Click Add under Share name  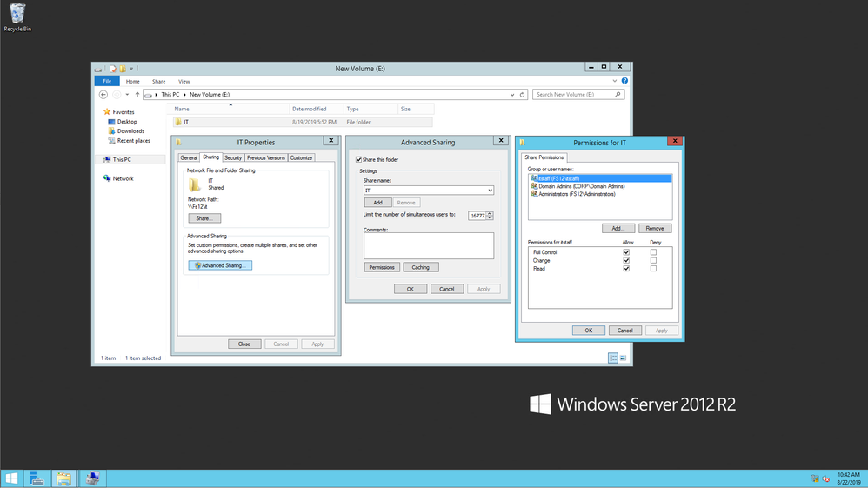pos(377,203)
